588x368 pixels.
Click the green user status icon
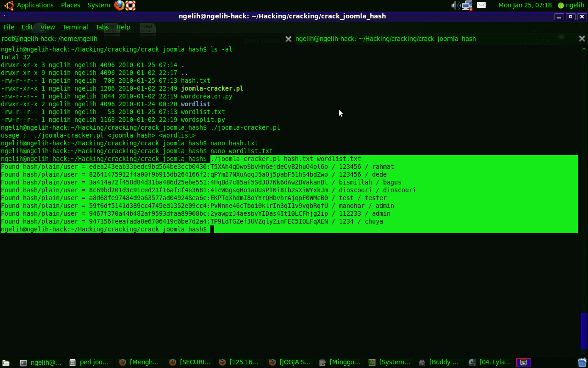pos(560,6)
